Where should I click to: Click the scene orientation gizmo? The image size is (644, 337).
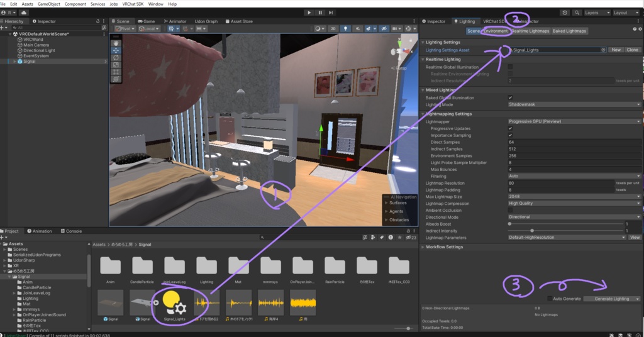point(400,51)
